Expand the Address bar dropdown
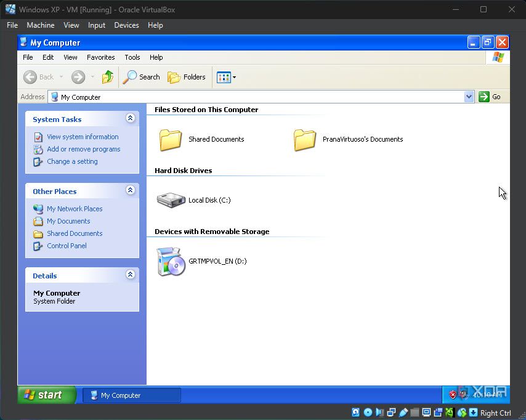Viewport: 526px width, 420px height. (469, 97)
